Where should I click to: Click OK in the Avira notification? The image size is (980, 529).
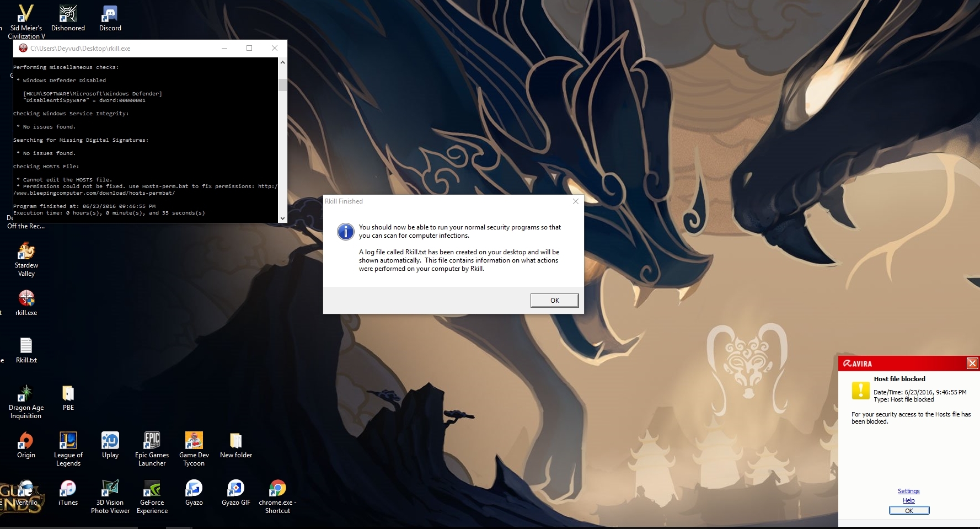coord(909,511)
